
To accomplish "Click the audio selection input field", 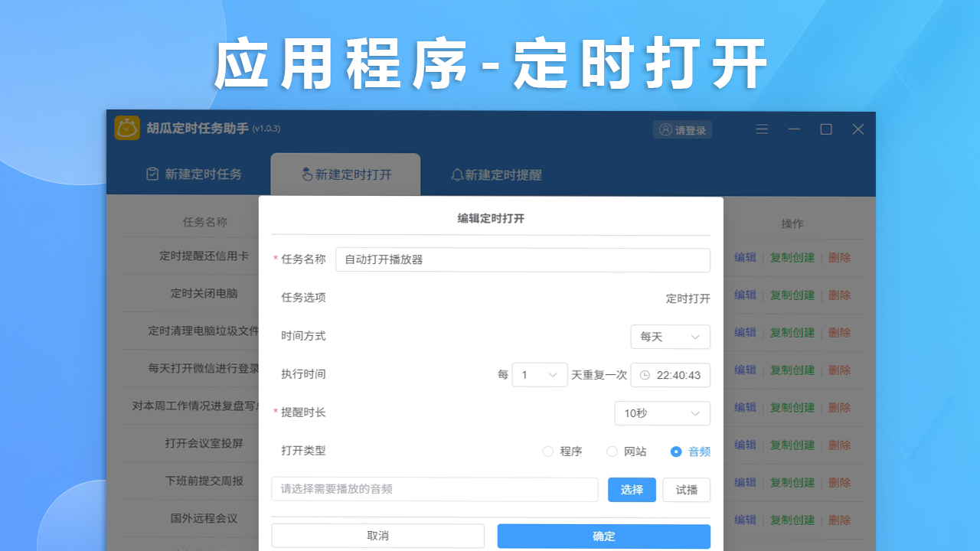I will point(435,490).
